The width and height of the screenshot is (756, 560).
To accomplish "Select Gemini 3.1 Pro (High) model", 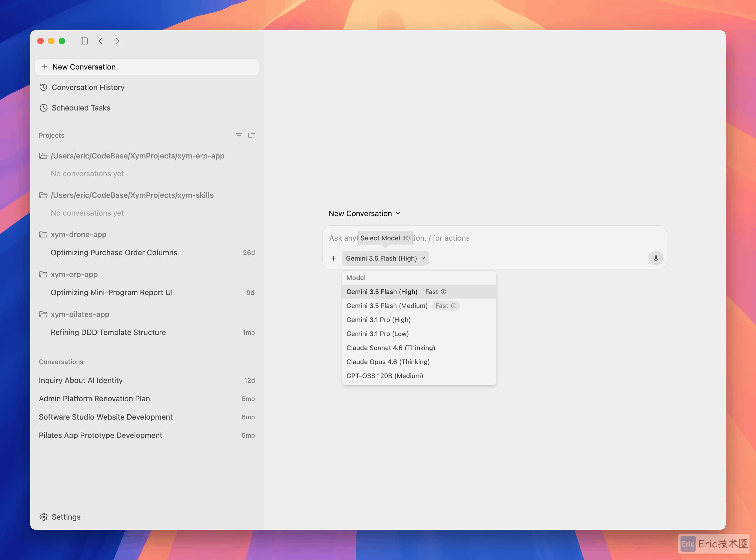I will pos(419,320).
